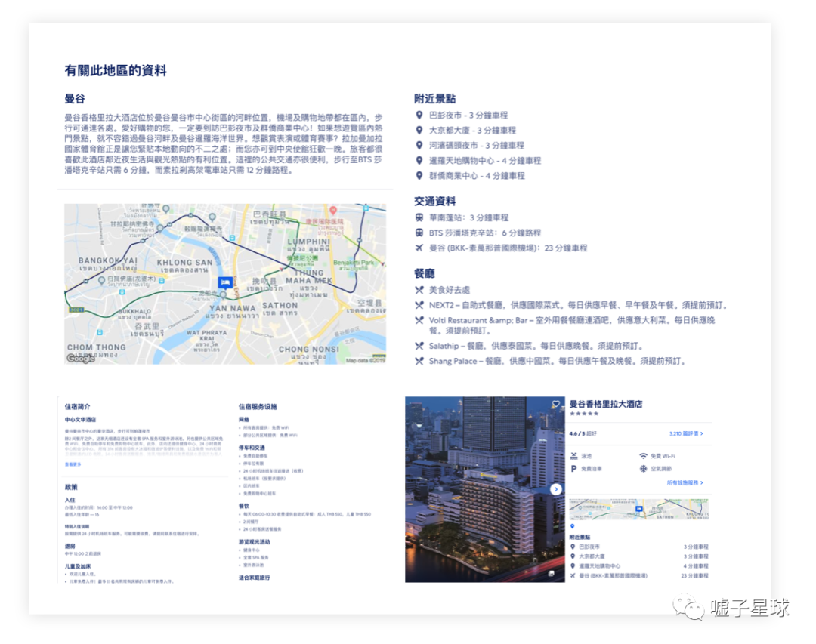Click the location pin beside 河濱碼頭夜市
Image resolution: width=816 pixels, height=644 pixels.
(419, 145)
